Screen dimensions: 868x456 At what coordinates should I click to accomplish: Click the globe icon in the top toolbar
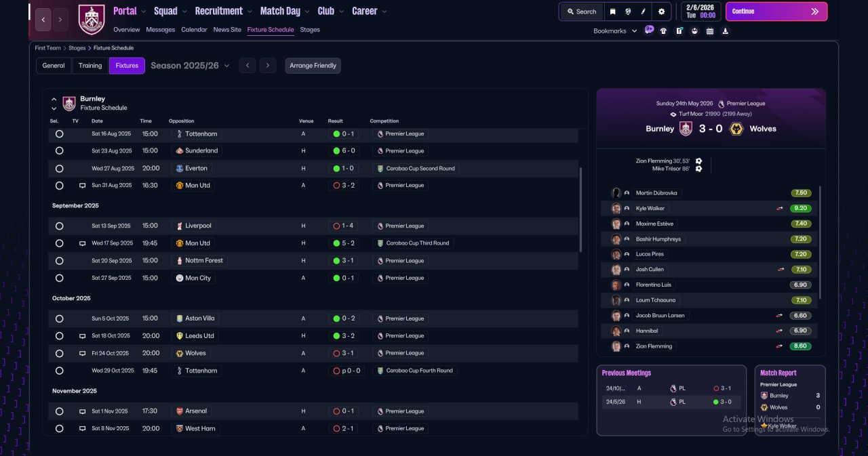pyautogui.click(x=629, y=12)
